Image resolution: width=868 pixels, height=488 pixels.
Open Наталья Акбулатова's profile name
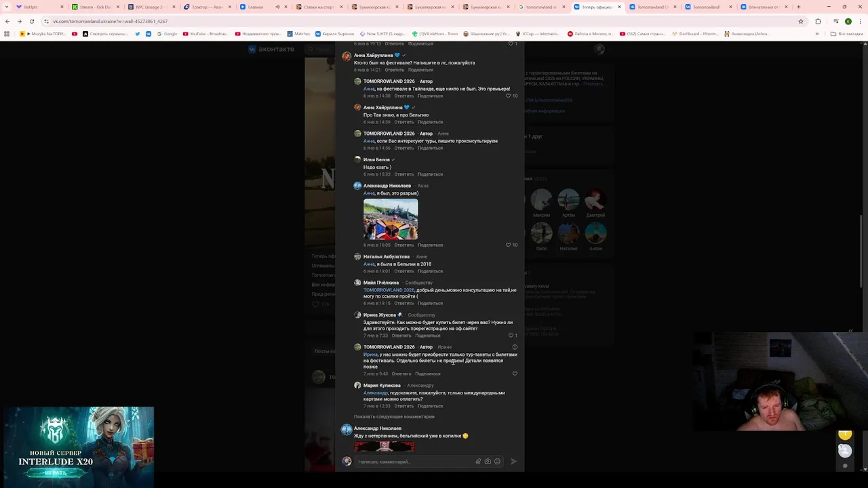[387, 257]
